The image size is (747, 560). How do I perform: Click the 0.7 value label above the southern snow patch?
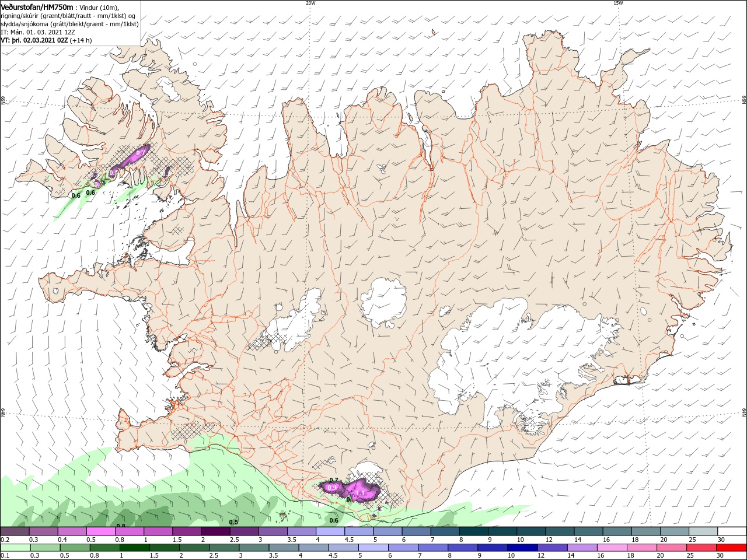click(x=334, y=480)
